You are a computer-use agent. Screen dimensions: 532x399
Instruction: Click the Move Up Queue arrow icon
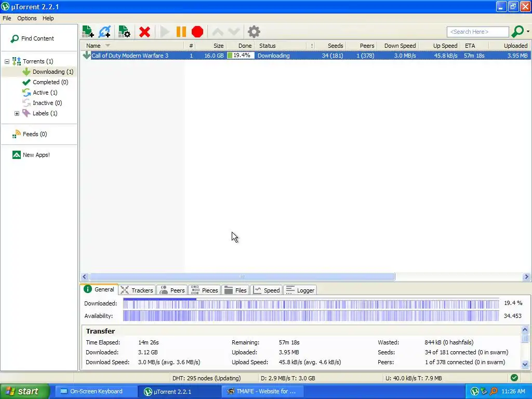pyautogui.click(x=218, y=32)
